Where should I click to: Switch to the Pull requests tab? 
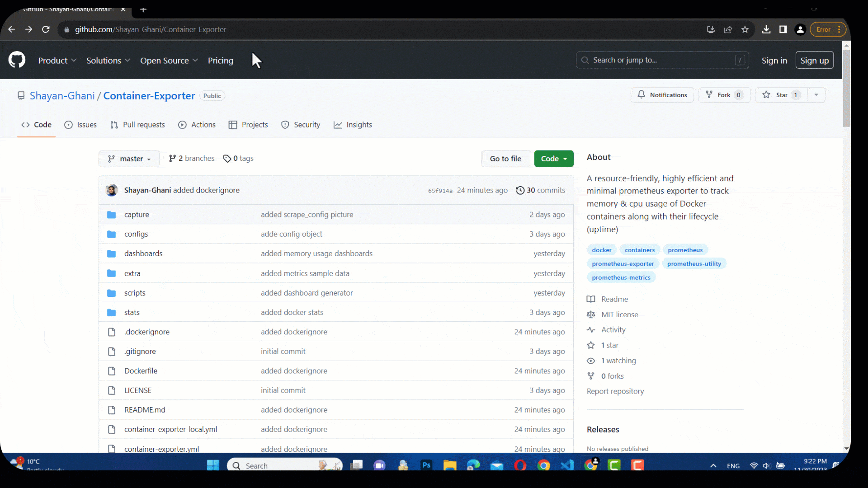137,125
